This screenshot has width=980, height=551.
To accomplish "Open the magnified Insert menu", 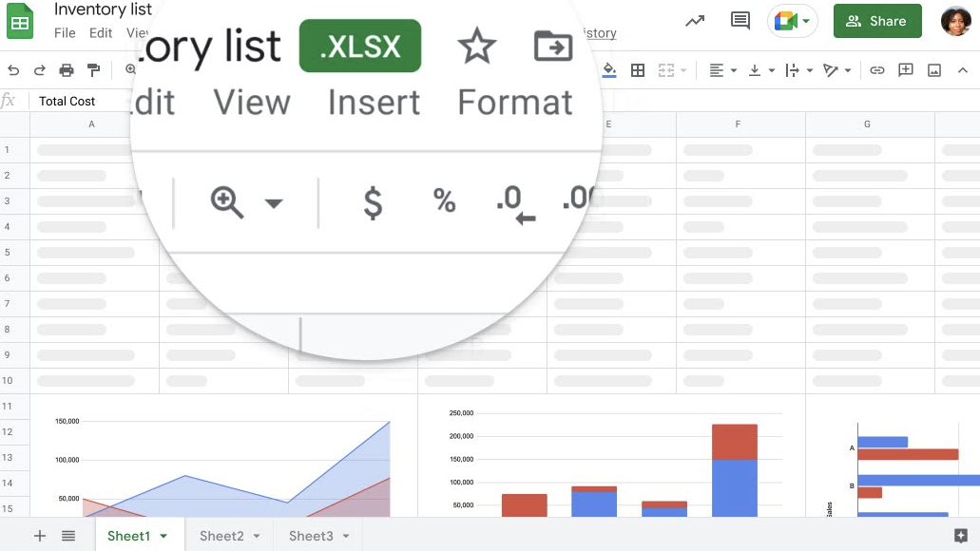I will click(x=374, y=103).
